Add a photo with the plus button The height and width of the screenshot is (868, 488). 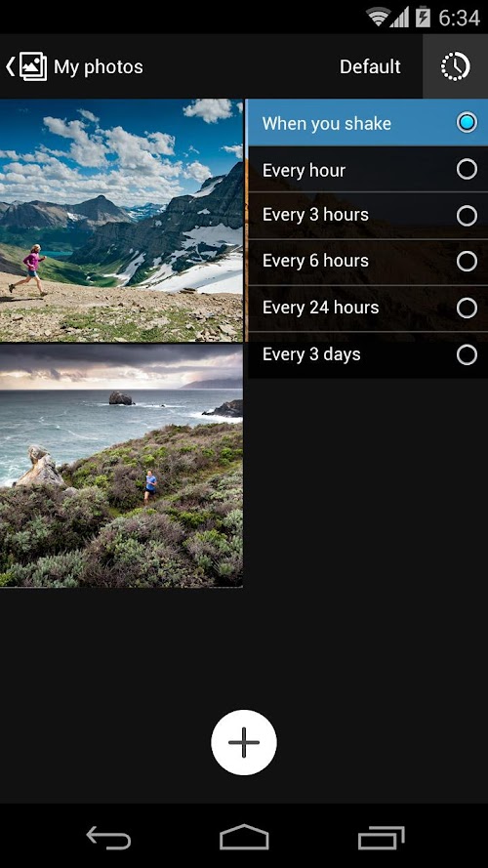pyautogui.click(x=243, y=742)
